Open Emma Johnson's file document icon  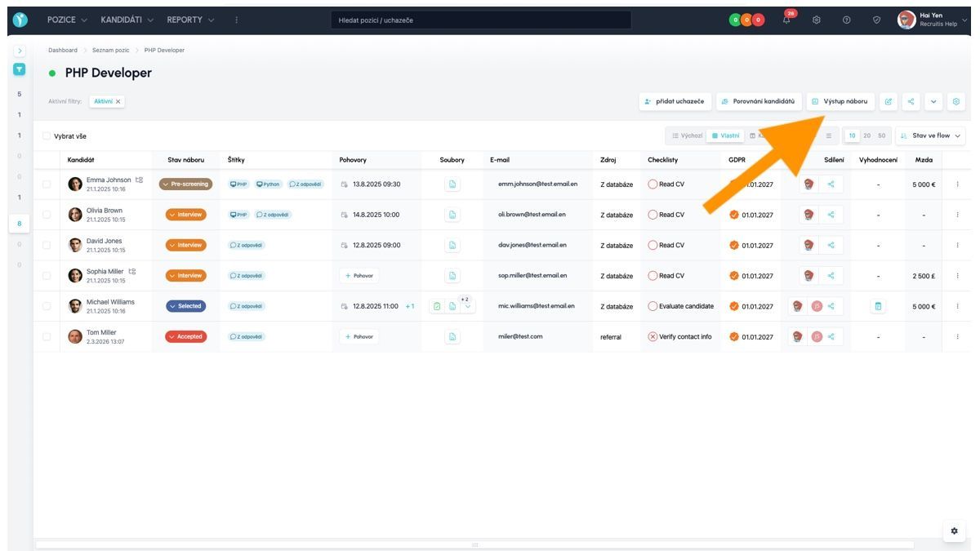[x=452, y=184]
